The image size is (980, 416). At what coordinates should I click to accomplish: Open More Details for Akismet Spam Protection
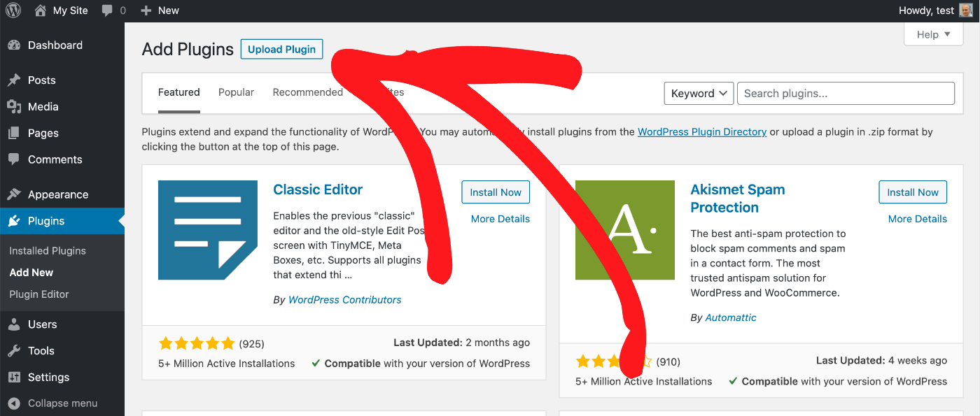tap(918, 219)
